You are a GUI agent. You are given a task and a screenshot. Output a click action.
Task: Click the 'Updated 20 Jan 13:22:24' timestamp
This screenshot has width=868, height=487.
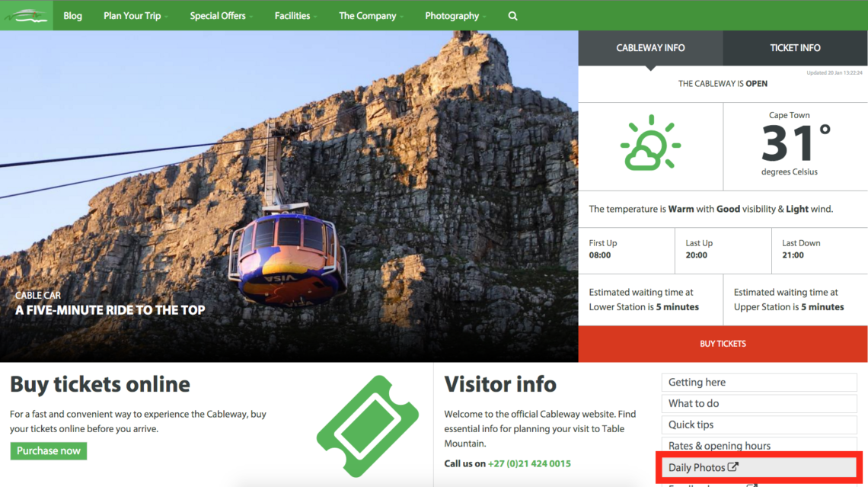[834, 72]
